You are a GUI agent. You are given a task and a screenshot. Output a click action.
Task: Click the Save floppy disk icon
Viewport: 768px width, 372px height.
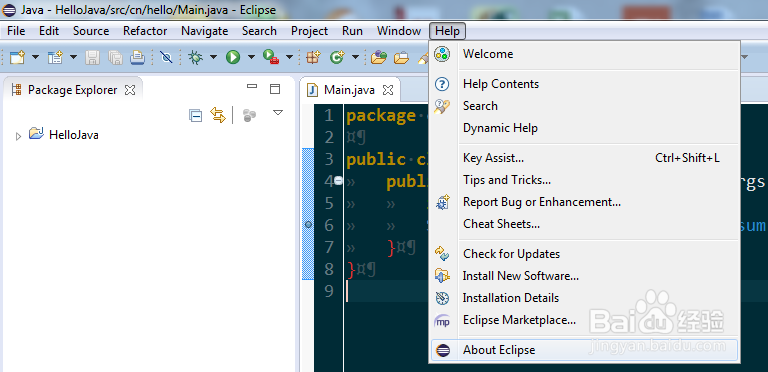click(92, 57)
